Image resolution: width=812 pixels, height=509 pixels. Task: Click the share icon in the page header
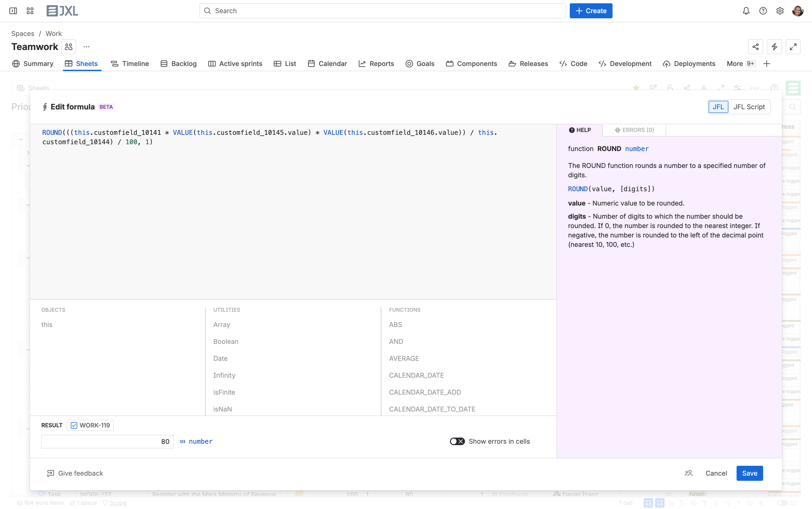point(755,47)
